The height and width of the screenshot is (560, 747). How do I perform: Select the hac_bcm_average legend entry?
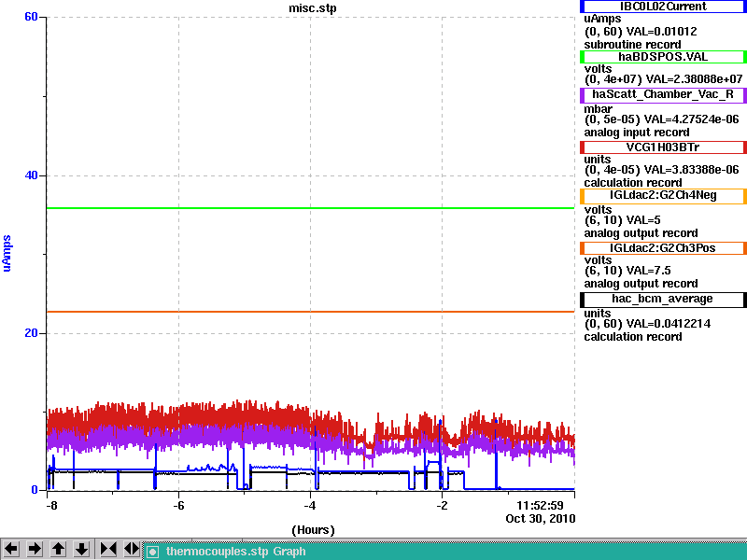click(x=663, y=299)
